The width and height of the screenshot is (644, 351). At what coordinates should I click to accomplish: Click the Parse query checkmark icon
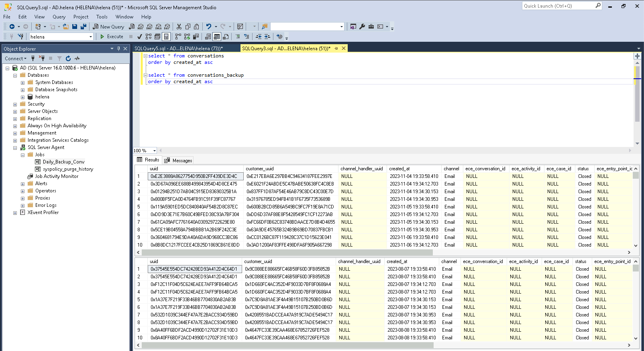139,37
